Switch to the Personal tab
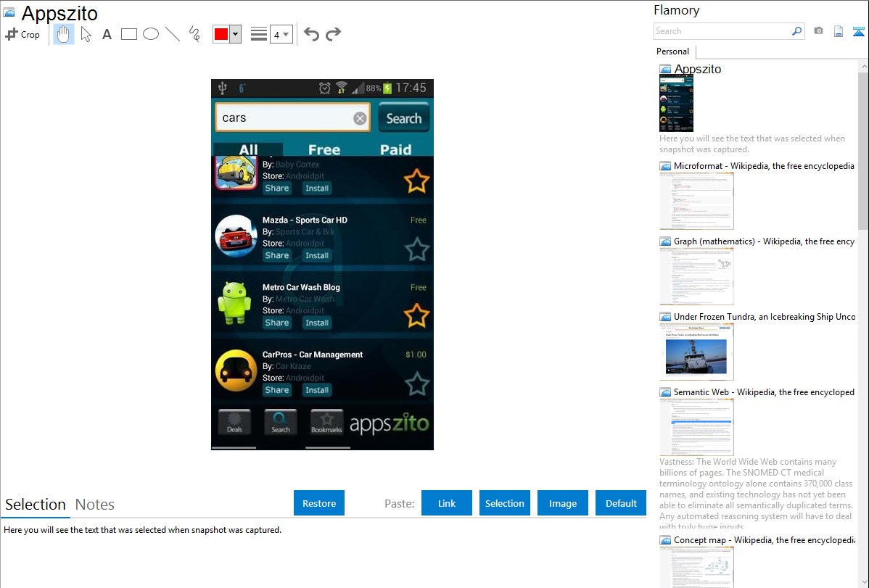Image resolution: width=869 pixels, height=588 pixels. 673,51
